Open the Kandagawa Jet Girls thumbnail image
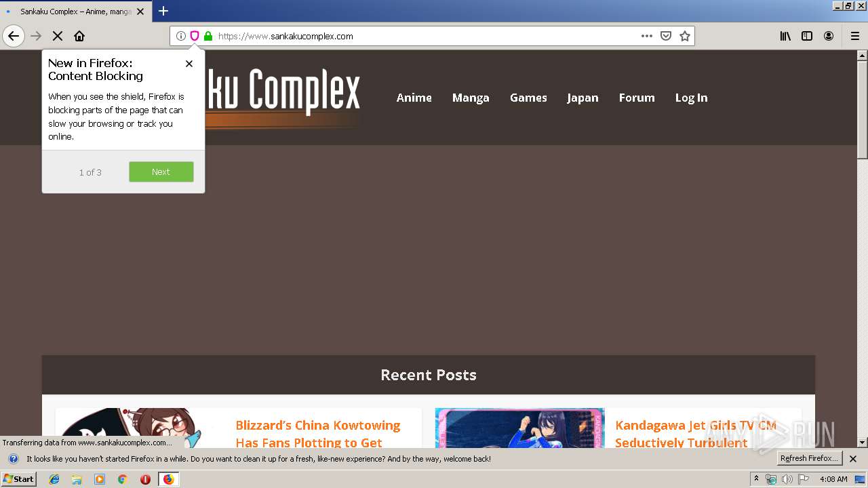The height and width of the screenshot is (488, 868). pyautogui.click(x=519, y=428)
